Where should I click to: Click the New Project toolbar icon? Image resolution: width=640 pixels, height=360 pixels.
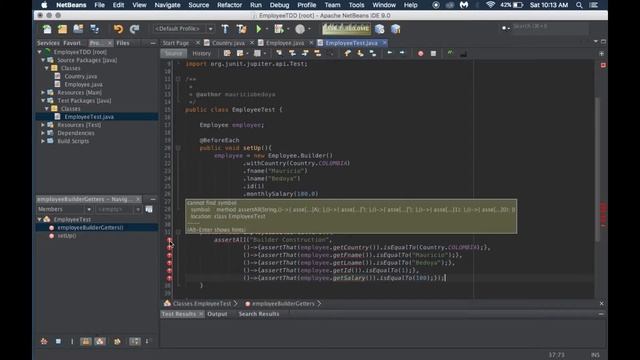(x=62, y=29)
